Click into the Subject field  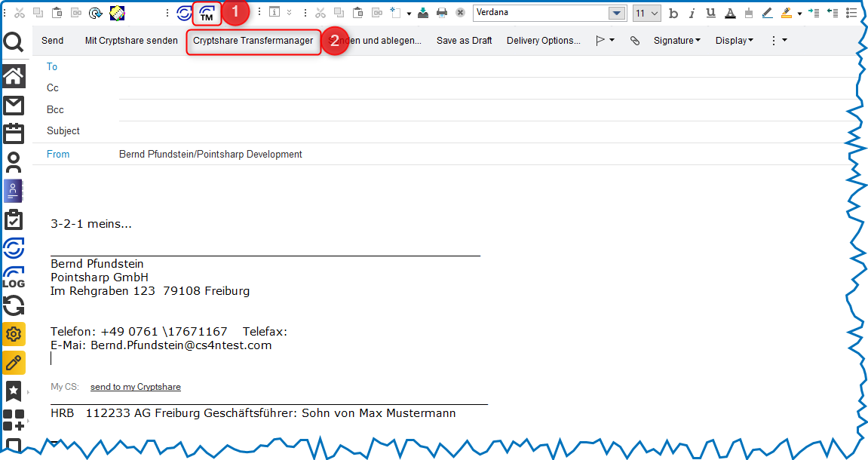click(x=483, y=131)
